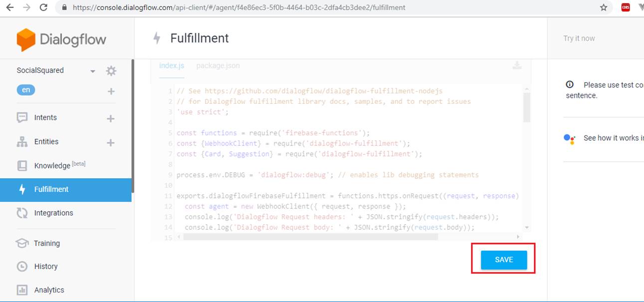Open agent settings gear icon
Image resolution: width=644 pixels, height=302 pixels.
pos(111,71)
